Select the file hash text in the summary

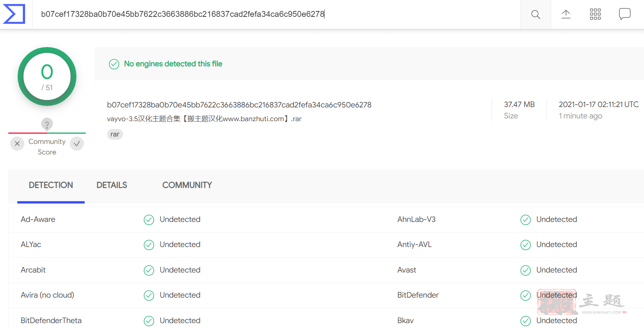pyautogui.click(x=239, y=105)
